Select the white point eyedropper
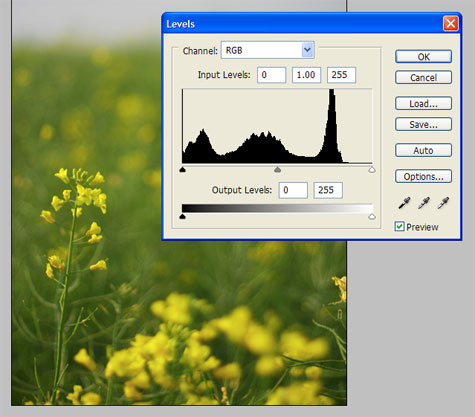Image resolution: width=475 pixels, height=417 pixels. pyautogui.click(x=443, y=203)
